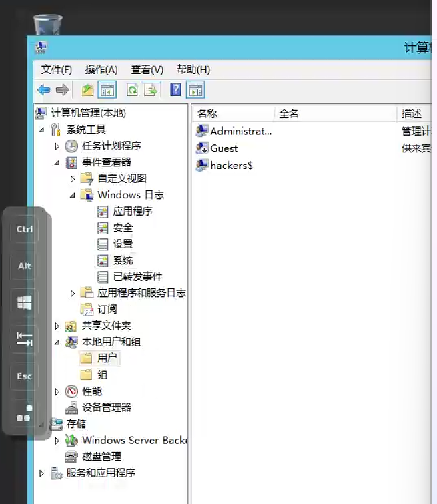The height and width of the screenshot is (504, 437).
Task: Select the Guest user entry
Action: (217, 148)
